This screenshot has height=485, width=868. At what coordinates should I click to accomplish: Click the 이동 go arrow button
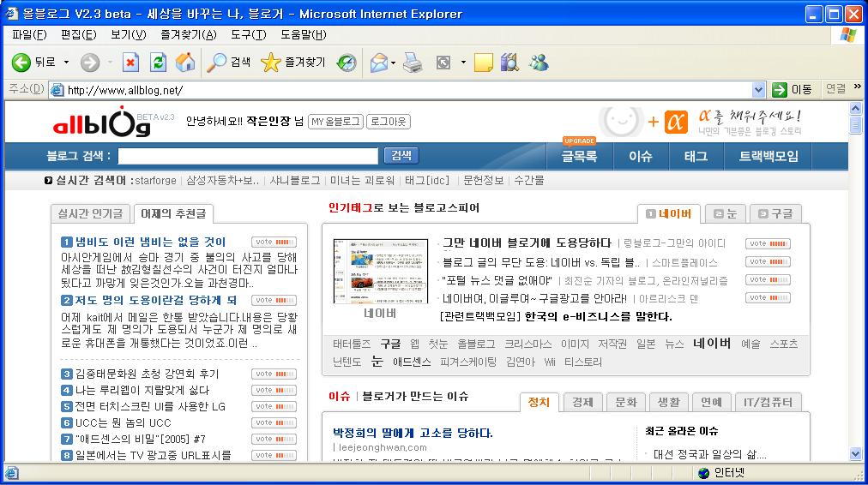793,90
